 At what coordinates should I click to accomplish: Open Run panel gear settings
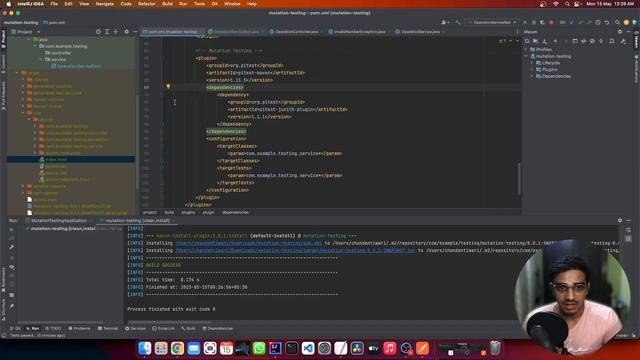coord(620,220)
